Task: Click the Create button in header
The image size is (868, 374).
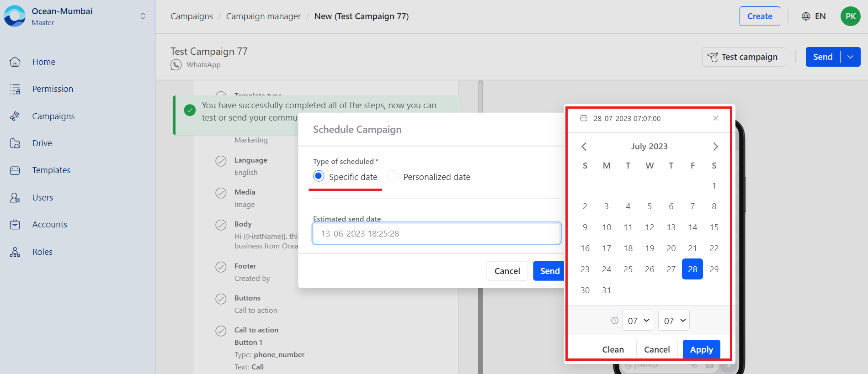Action: point(760,16)
